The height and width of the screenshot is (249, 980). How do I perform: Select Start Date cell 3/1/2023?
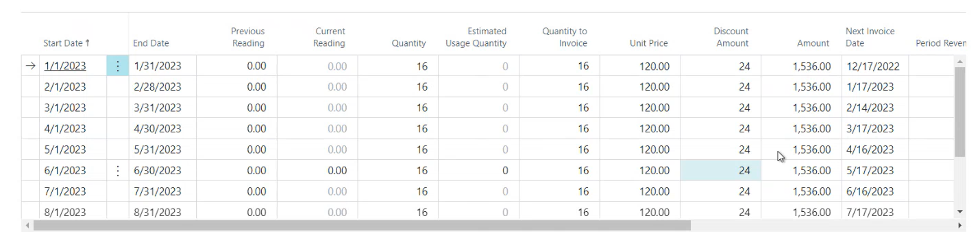(x=65, y=108)
